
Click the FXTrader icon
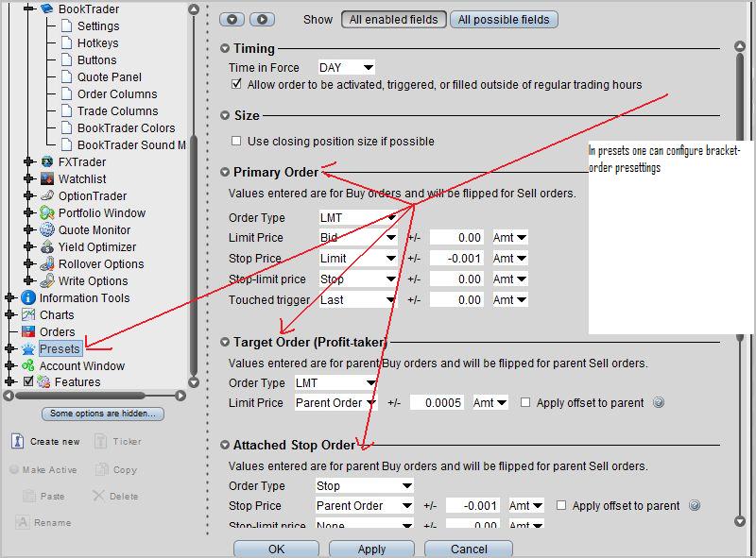(x=46, y=161)
